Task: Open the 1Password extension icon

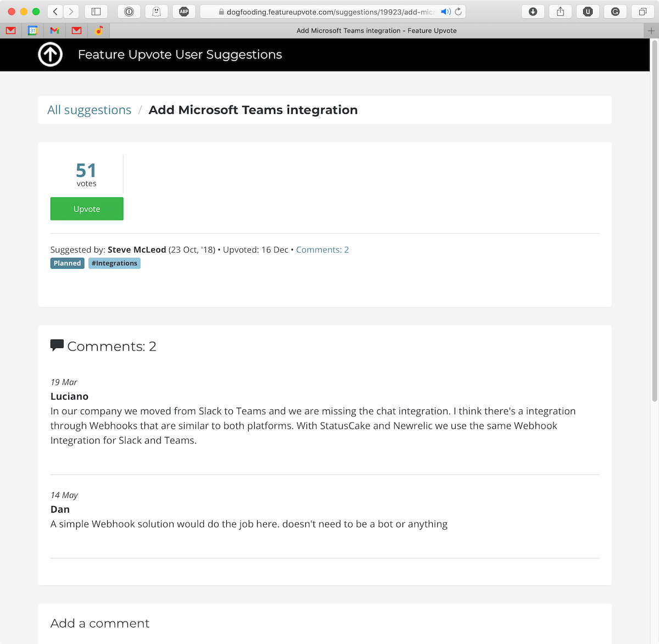Action: coord(129,12)
